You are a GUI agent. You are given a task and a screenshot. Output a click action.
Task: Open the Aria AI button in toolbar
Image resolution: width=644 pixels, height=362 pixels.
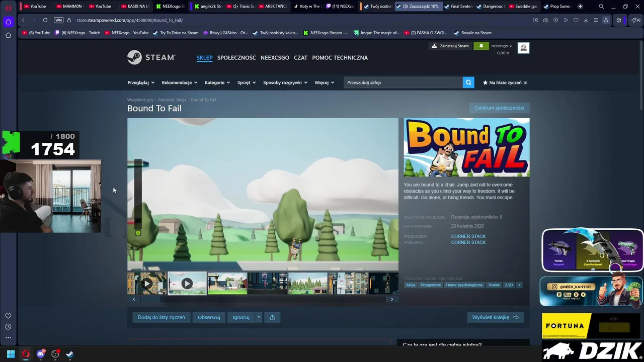pyautogui.click(x=636, y=20)
